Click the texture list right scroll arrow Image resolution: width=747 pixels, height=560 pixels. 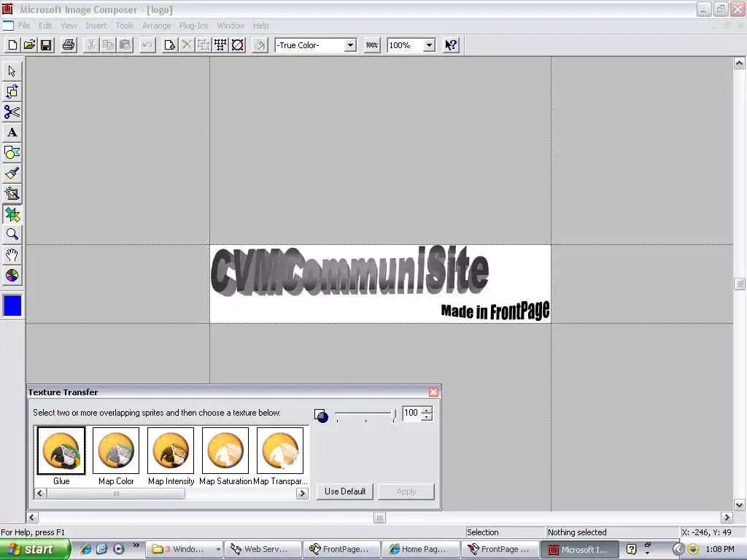[302, 494]
